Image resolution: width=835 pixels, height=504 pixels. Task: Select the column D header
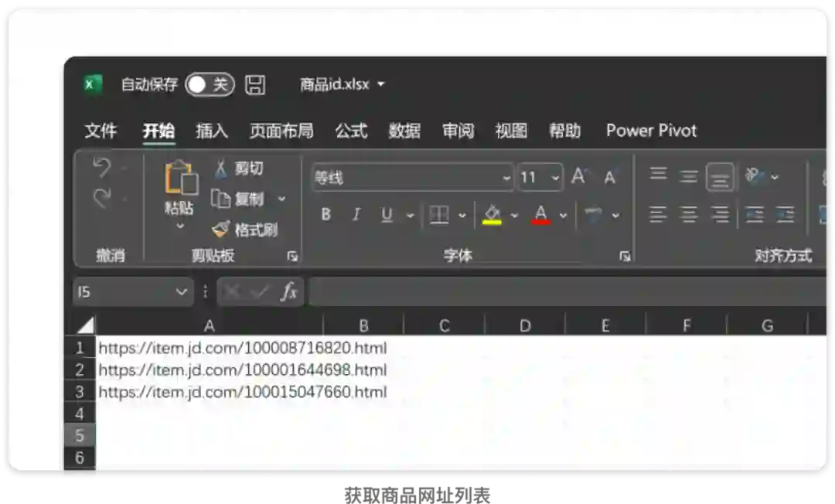[524, 325]
